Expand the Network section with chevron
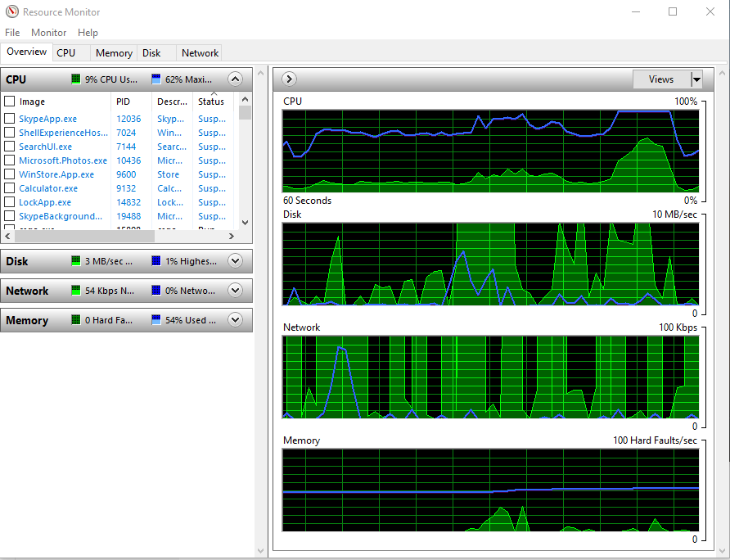The height and width of the screenshot is (560, 730). point(235,291)
